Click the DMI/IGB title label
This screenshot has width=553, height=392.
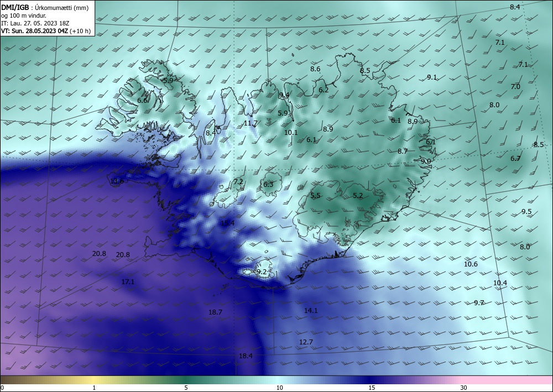[x=15, y=8]
